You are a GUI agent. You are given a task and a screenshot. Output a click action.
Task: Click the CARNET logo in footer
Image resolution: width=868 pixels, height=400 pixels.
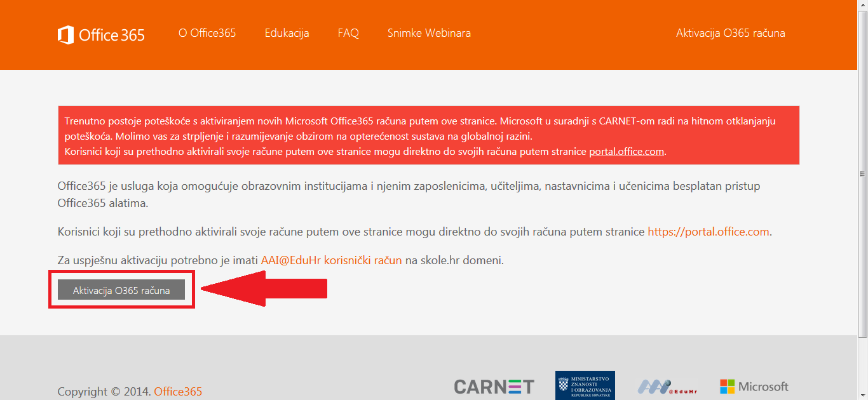coord(494,386)
